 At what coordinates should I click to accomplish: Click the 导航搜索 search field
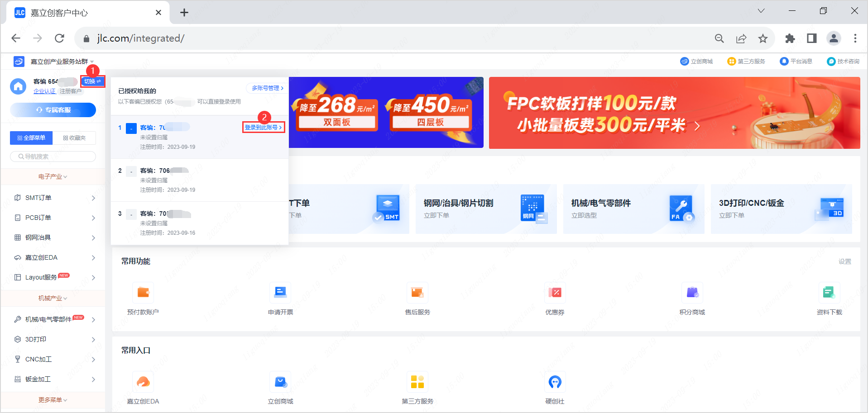(x=53, y=157)
